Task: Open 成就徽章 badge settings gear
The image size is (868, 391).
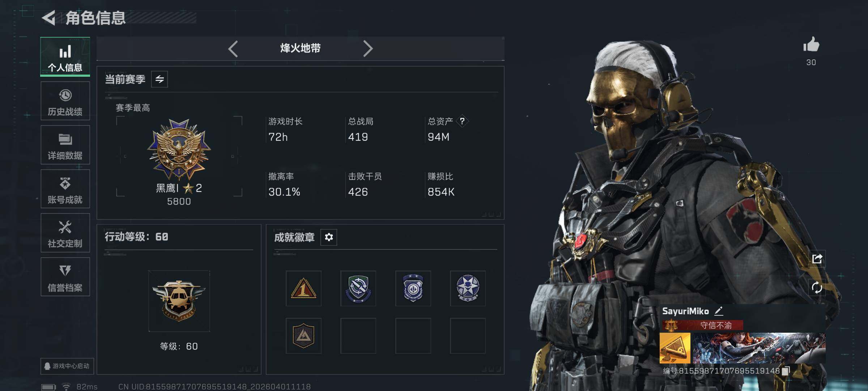Action: 329,237
